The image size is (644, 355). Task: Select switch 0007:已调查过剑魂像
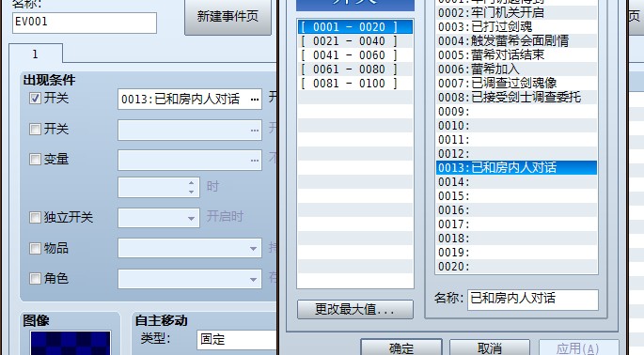coord(516,84)
